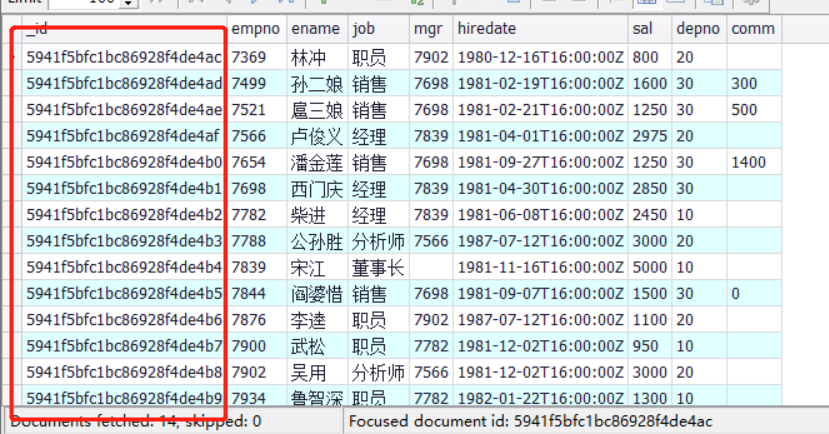Click sal cell 5000
The image size is (829, 434).
[x=650, y=267]
